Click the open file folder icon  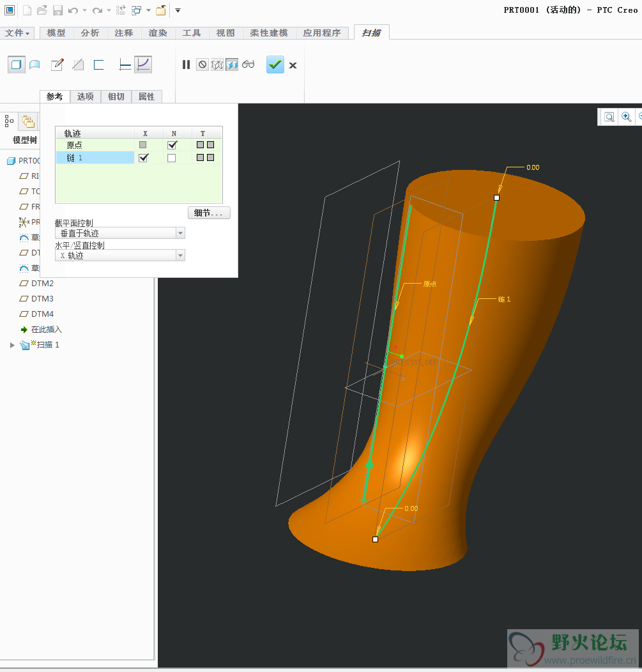tap(42, 10)
